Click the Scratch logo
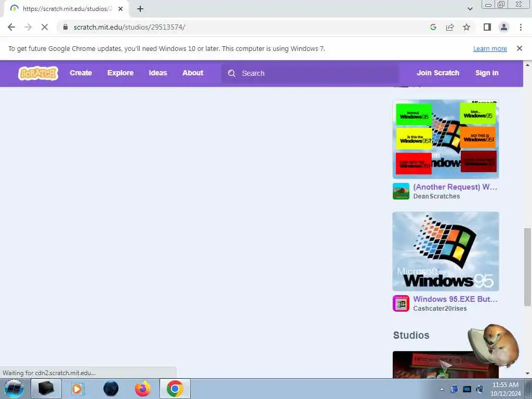Viewport: 532px width, 399px height. pos(38,73)
